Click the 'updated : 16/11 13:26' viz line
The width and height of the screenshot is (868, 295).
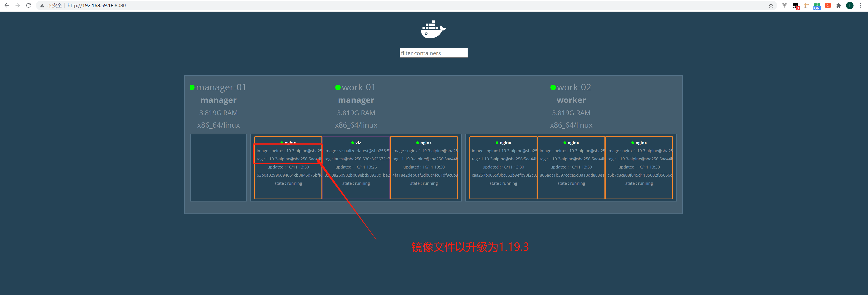click(x=356, y=167)
